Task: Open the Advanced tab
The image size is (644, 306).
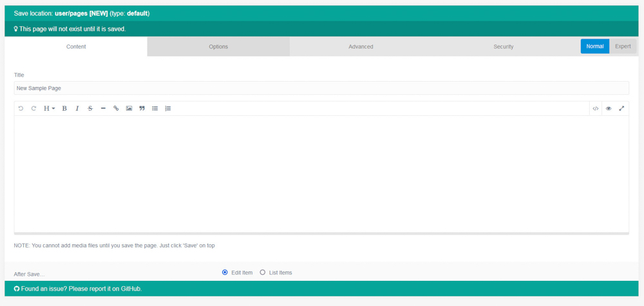Action: tap(361, 46)
